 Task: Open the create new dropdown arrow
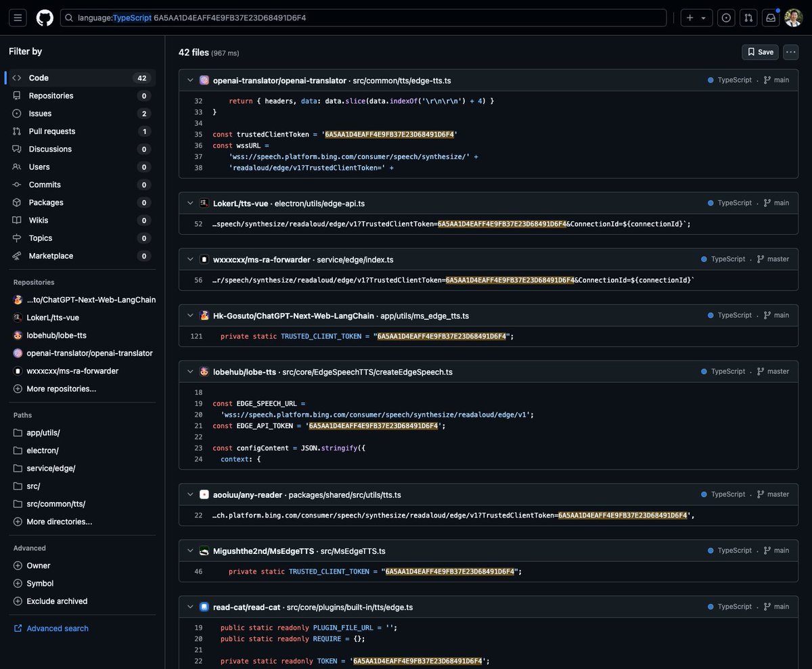click(x=704, y=18)
